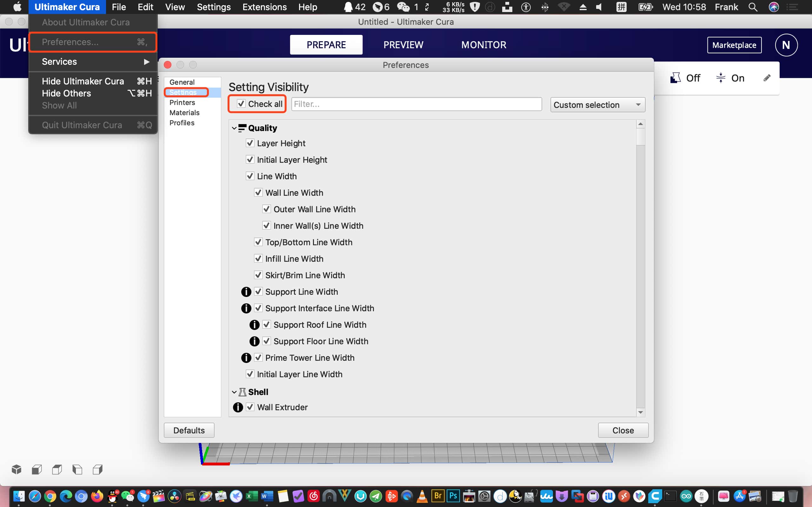
Task: Click the Defaults button
Action: tap(189, 430)
